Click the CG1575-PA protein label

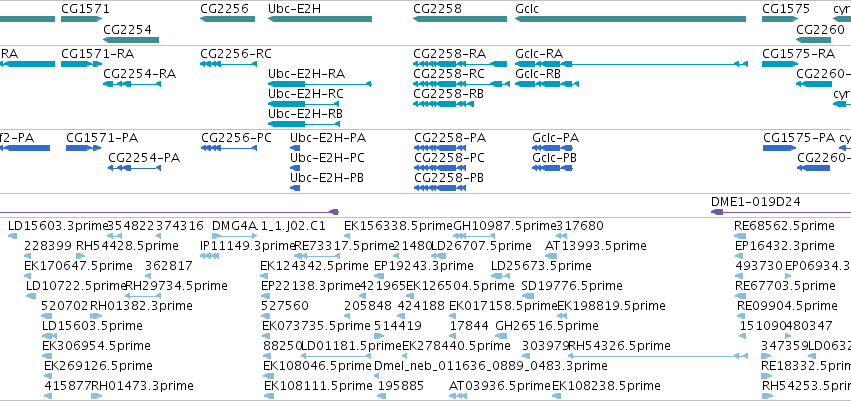[799, 138]
